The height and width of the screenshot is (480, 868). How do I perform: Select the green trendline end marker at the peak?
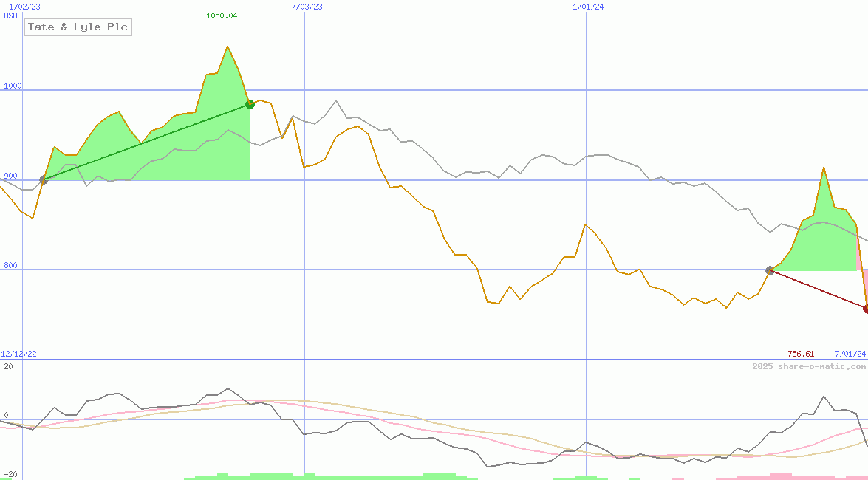point(250,104)
